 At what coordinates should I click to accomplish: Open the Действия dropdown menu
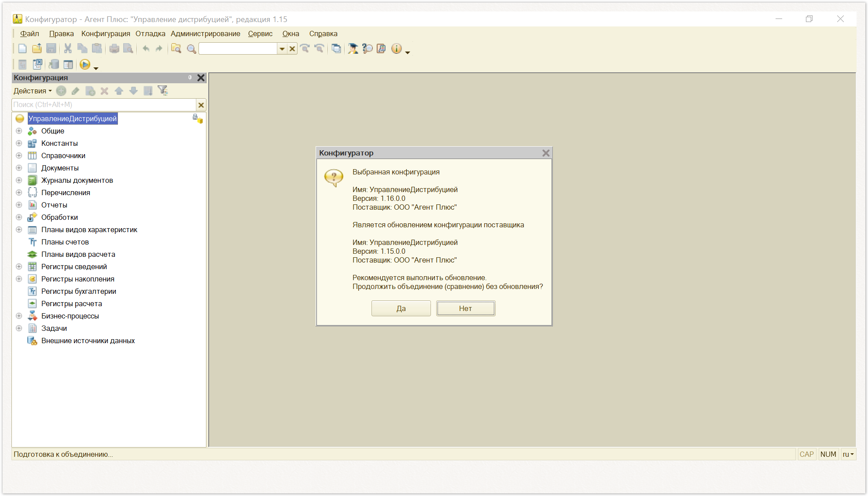[x=33, y=91]
